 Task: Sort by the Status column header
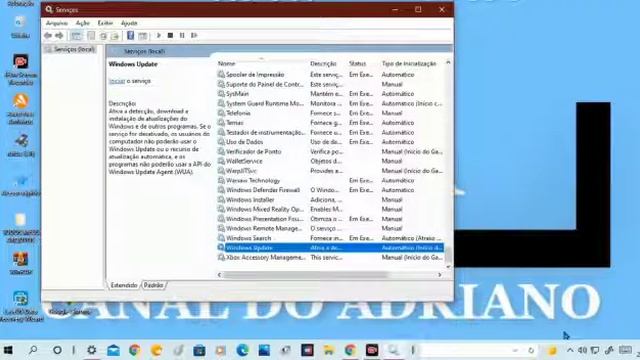[358, 64]
